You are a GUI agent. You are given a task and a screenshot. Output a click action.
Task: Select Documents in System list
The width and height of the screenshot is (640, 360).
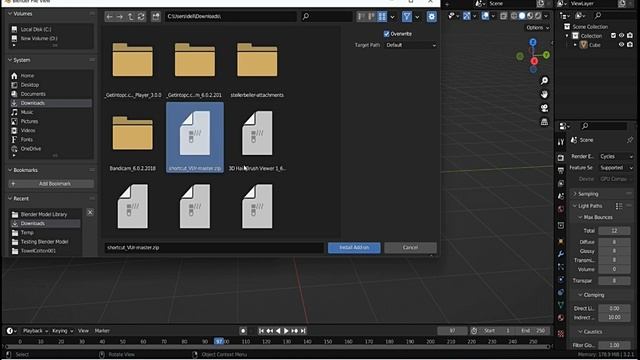[33, 94]
